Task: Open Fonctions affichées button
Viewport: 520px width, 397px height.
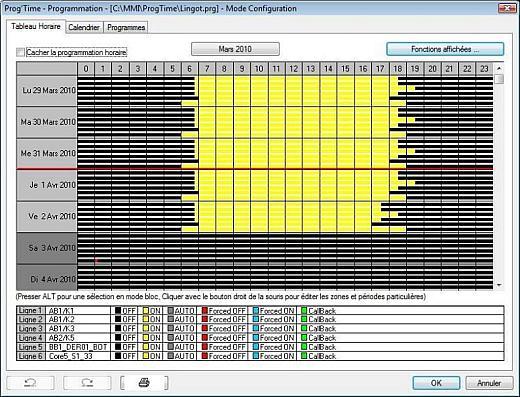Action: click(x=445, y=49)
